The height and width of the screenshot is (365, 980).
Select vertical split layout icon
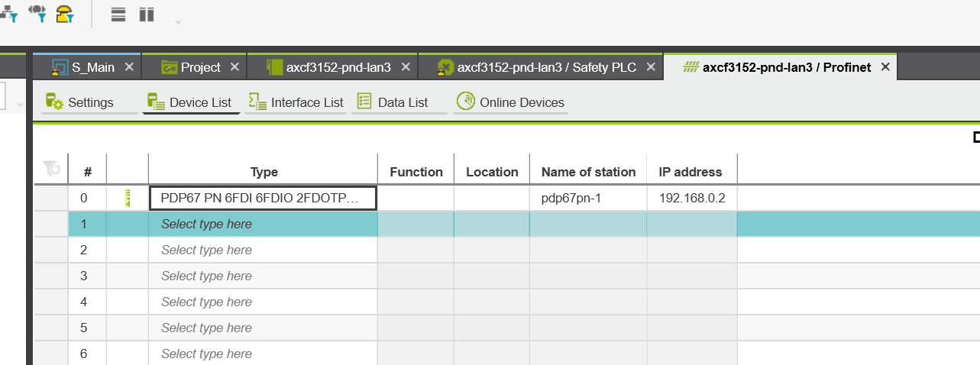147,15
